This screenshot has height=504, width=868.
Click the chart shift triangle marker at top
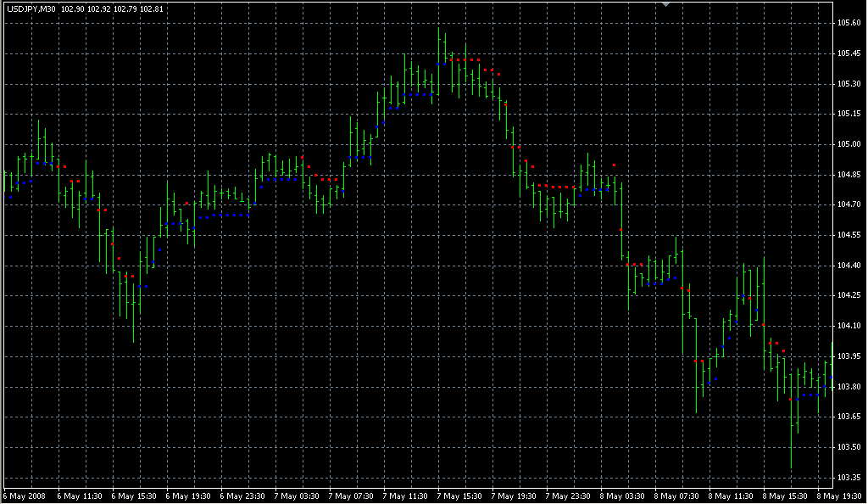click(666, 4)
